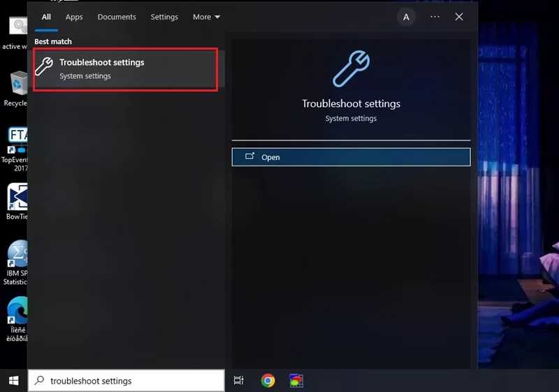Expand the More dropdown filter

coord(206,17)
